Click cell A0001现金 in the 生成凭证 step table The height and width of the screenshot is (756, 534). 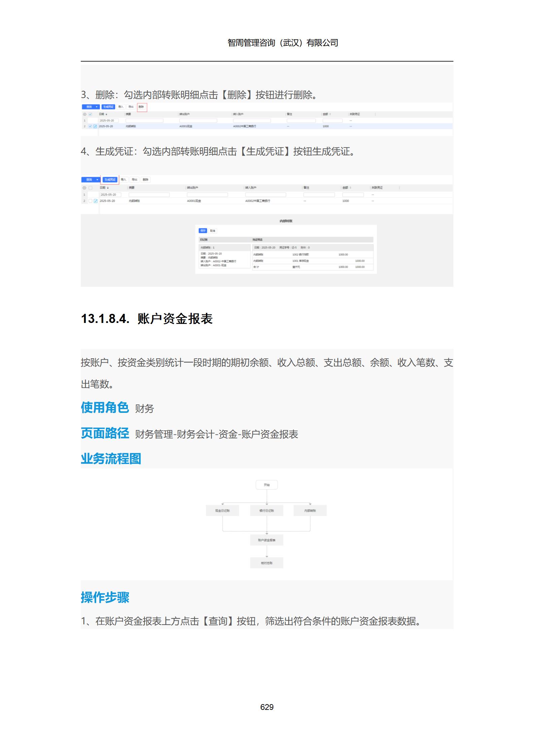pos(194,201)
